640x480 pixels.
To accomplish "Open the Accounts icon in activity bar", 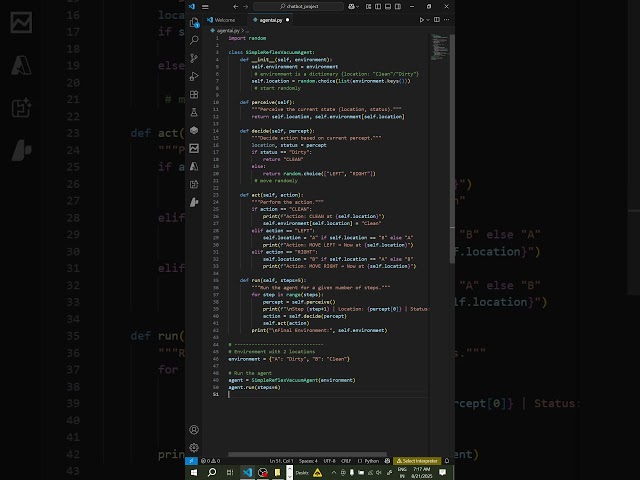I will tap(194, 429).
